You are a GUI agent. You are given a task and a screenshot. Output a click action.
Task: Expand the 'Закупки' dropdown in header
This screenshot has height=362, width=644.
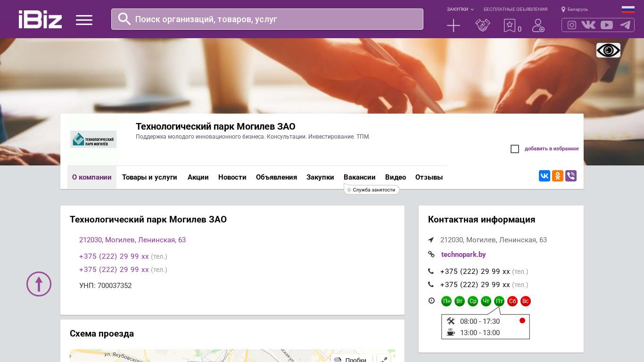click(460, 9)
